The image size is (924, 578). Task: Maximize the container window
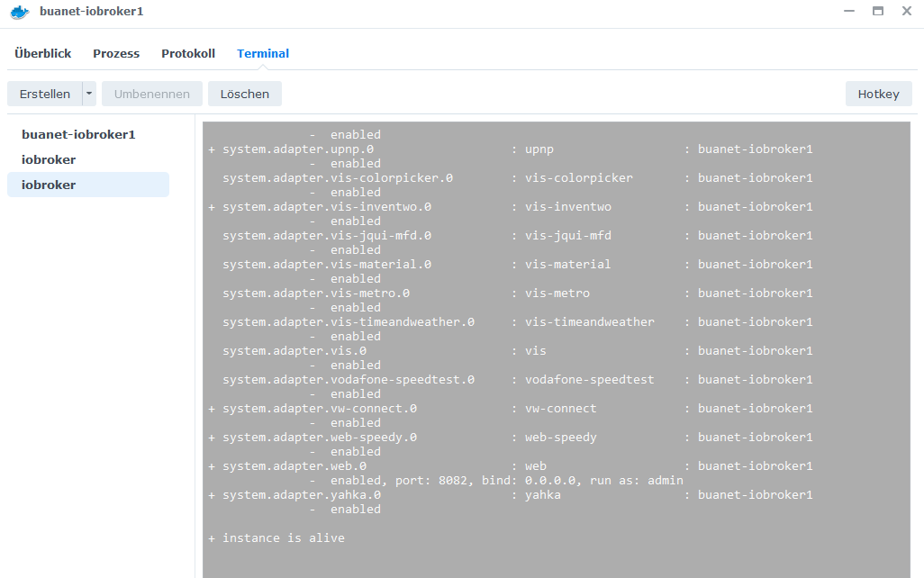[x=878, y=12]
